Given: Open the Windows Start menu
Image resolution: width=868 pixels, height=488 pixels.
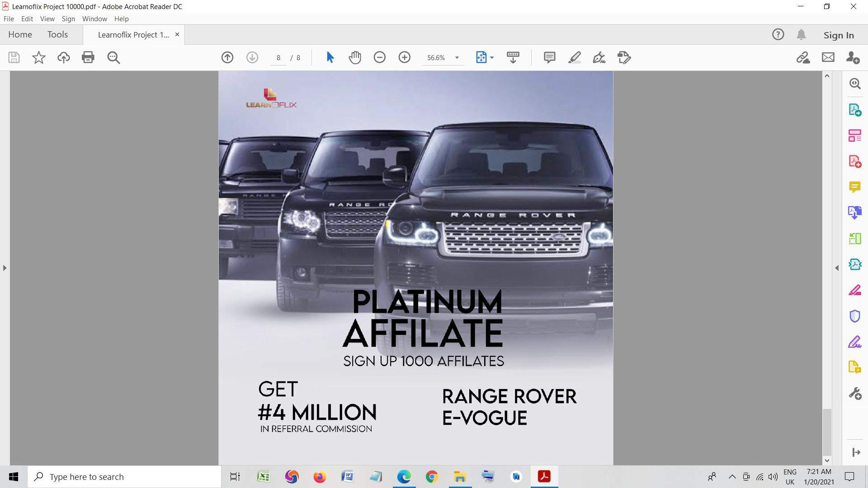Looking at the screenshot, I should coord(14,477).
